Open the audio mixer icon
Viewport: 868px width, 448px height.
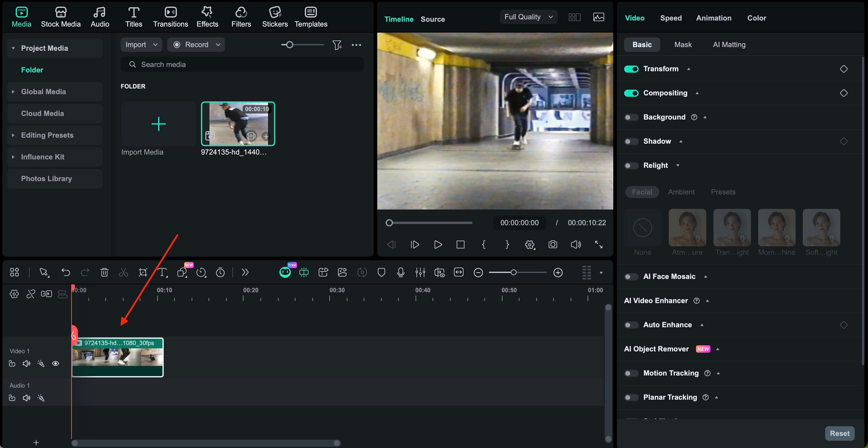point(420,272)
